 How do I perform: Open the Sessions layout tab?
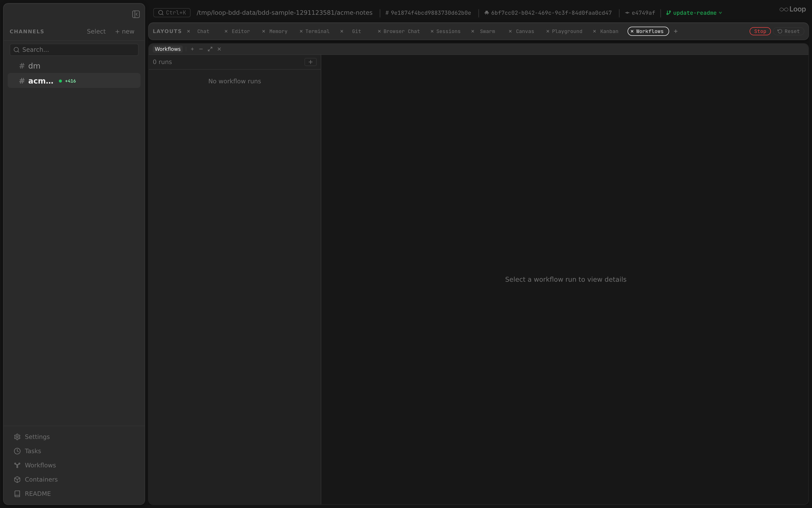[x=448, y=31]
